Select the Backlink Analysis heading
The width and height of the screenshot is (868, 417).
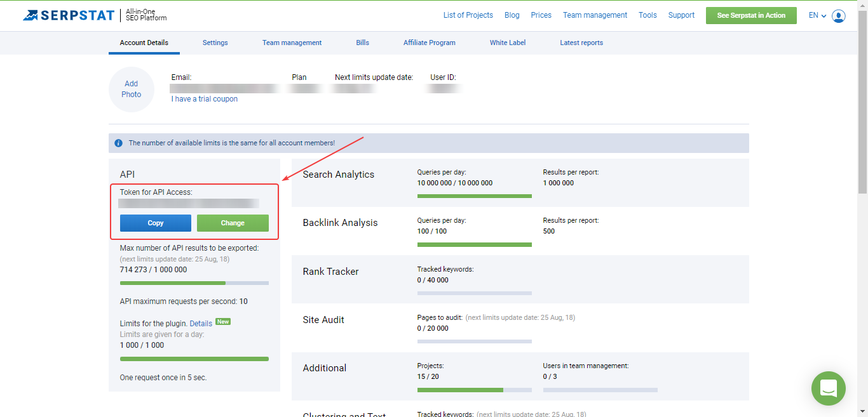coord(341,223)
